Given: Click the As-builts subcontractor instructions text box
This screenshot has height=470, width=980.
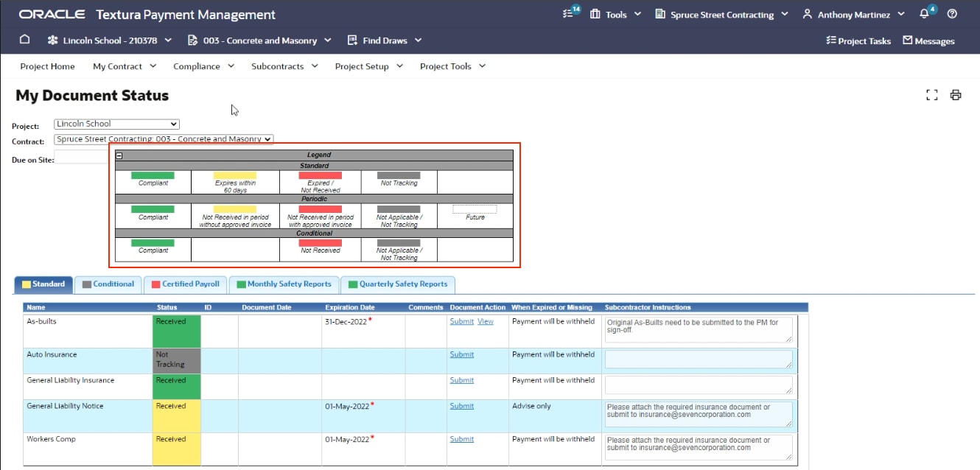Looking at the screenshot, I should click(x=699, y=329).
